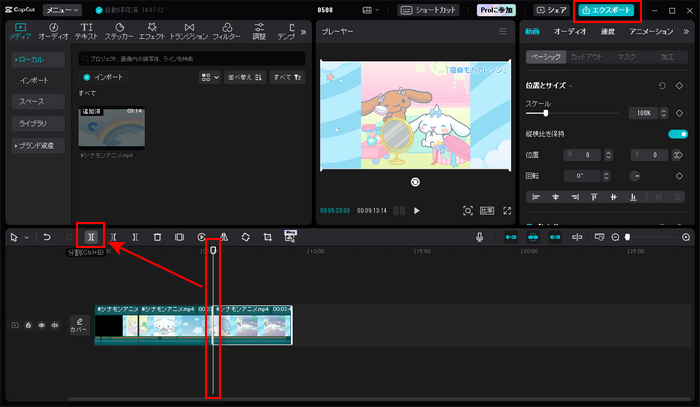The height and width of the screenshot is (407, 700).
Task: Click the delete-left trim icon
Action: click(113, 237)
